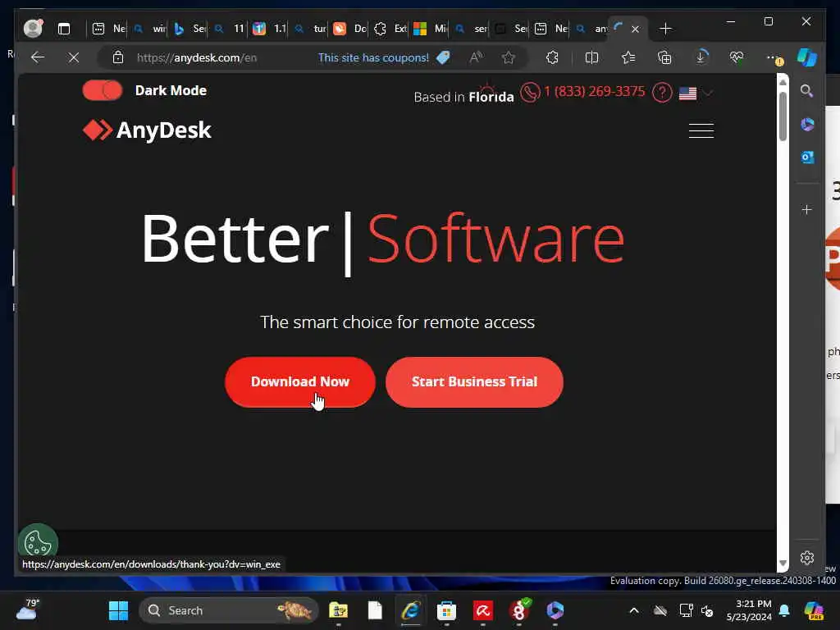Screen dimensions: 840x630
Task: Open sidebar Microsoft 365 icon
Action: click(807, 125)
